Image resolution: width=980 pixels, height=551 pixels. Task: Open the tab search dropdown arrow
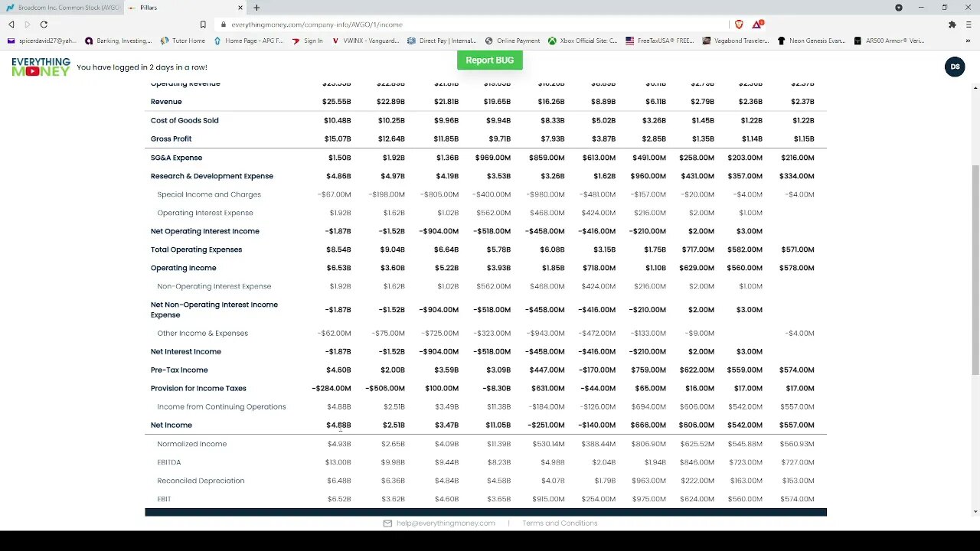coord(899,8)
